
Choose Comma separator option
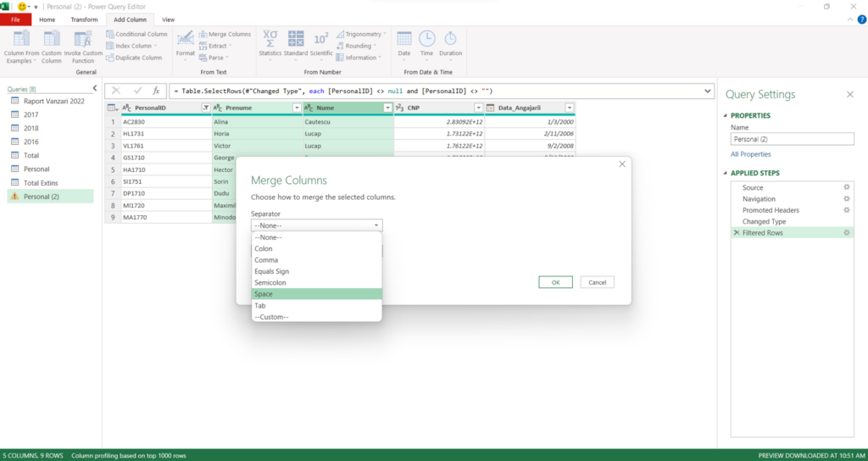coord(317,260)
